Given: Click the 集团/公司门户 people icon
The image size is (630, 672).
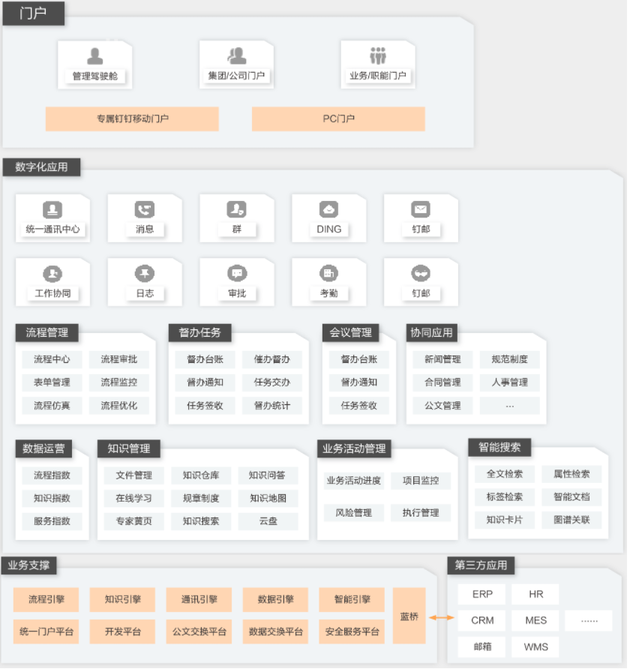Looking at the screenshot, I should (x=236, y=55).
